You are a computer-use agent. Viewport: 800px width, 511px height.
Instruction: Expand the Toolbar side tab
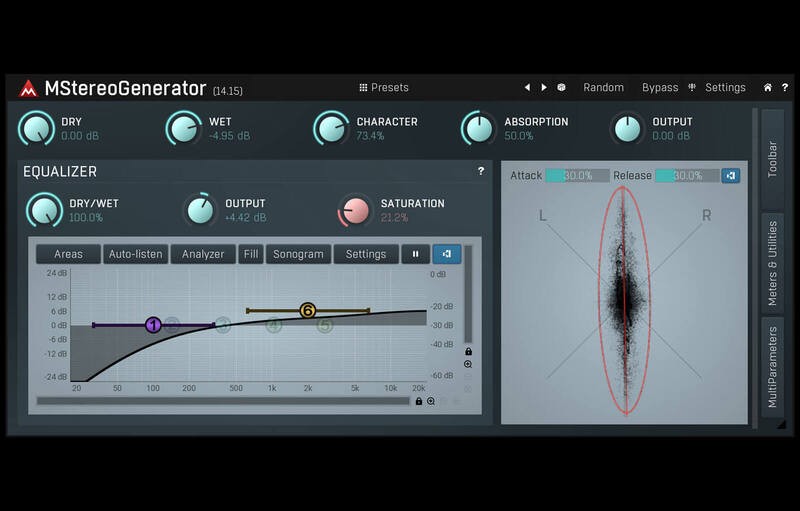click(772, 159)
